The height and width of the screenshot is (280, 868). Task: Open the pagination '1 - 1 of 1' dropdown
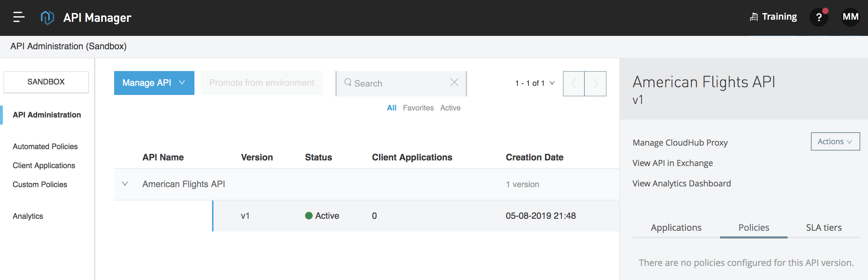point(535,83)
